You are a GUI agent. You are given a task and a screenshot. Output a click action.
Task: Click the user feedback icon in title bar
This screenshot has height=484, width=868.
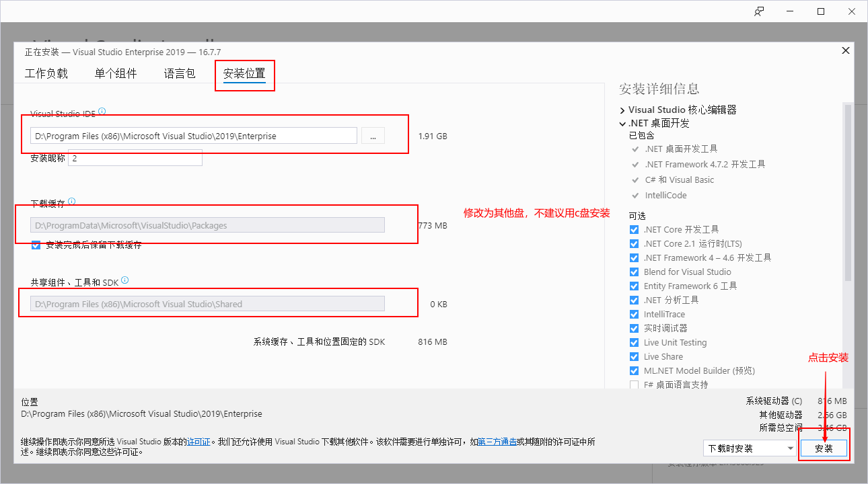pos(758,11)
